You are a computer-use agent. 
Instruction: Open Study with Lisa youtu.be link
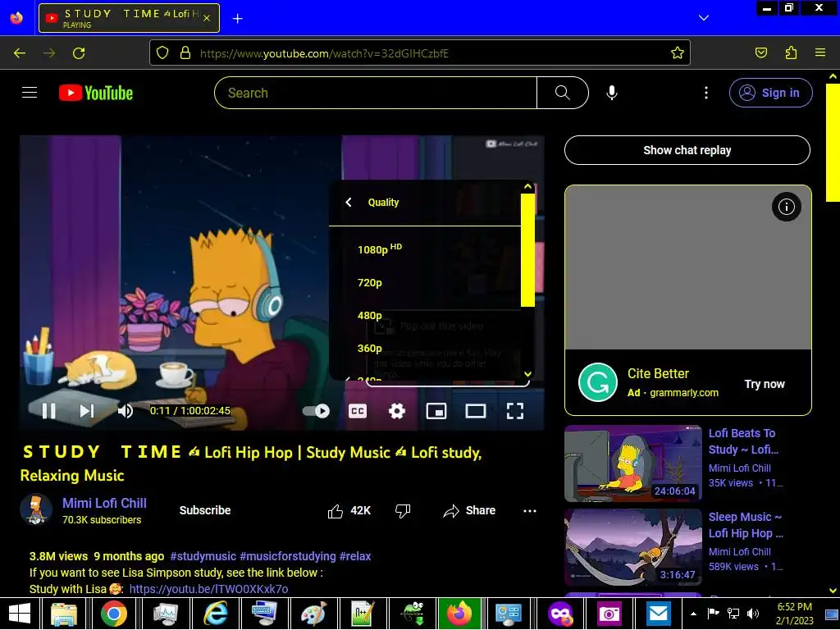(209, 589)
